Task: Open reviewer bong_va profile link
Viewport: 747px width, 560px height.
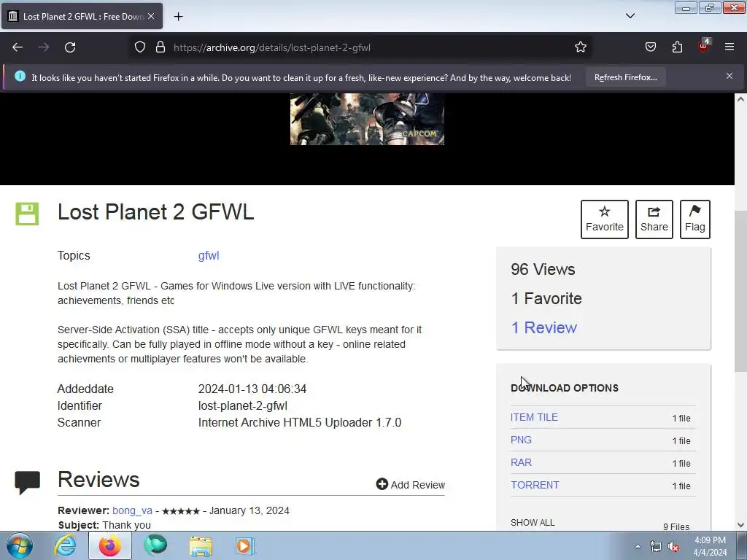Action: 132,510
